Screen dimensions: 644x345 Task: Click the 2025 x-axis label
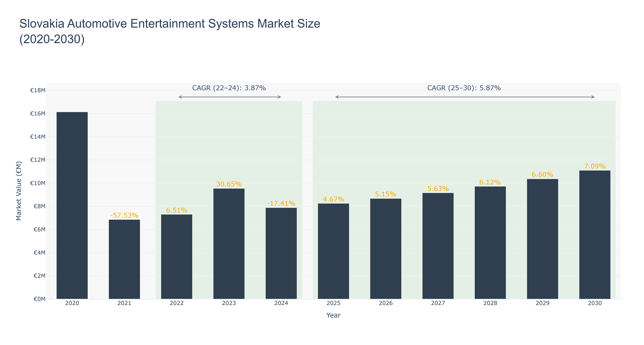click(333, 303)
